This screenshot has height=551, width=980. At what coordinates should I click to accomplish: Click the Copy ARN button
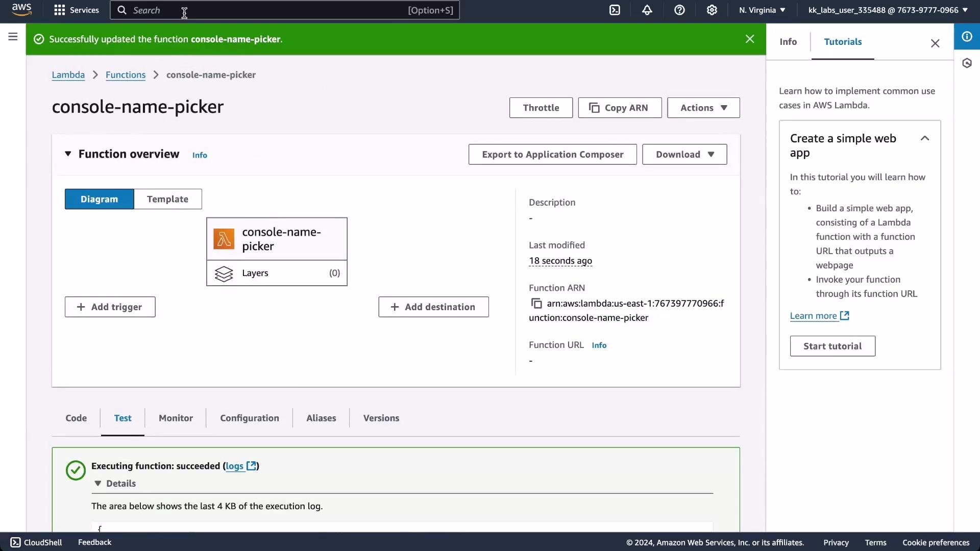[x=620, y=108]
